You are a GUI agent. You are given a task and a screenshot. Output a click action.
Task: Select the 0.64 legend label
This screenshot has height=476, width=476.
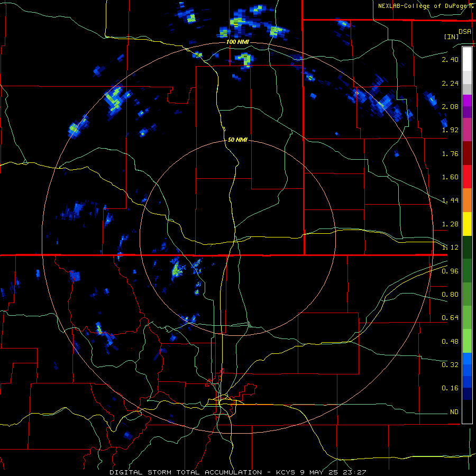pos(450,318)
